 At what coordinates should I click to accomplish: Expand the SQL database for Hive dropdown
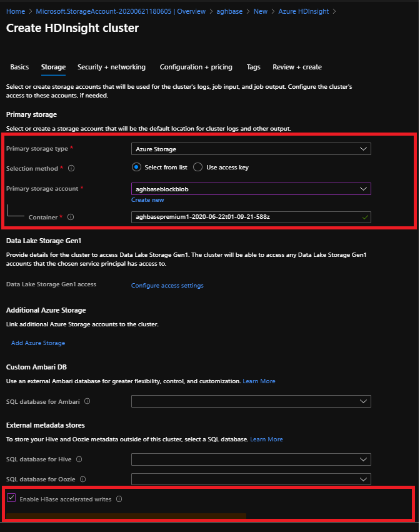(362, 459)
